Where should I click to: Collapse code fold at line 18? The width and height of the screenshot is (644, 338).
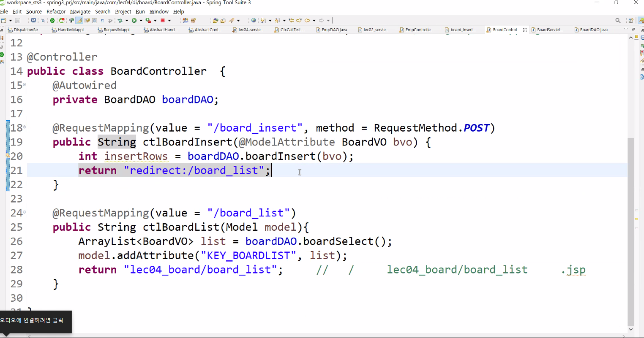pyautogui.click(x=25, y=127)
